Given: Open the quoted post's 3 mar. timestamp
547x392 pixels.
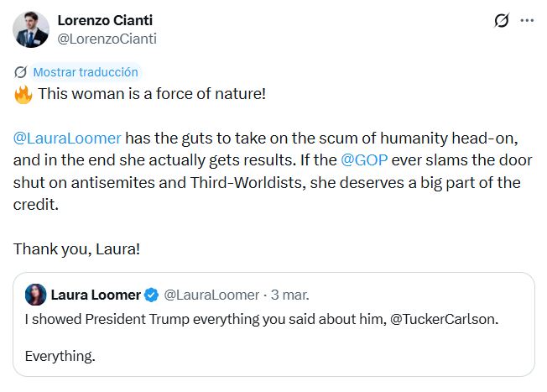Looking at the screenshot, I should coord(289,295).
